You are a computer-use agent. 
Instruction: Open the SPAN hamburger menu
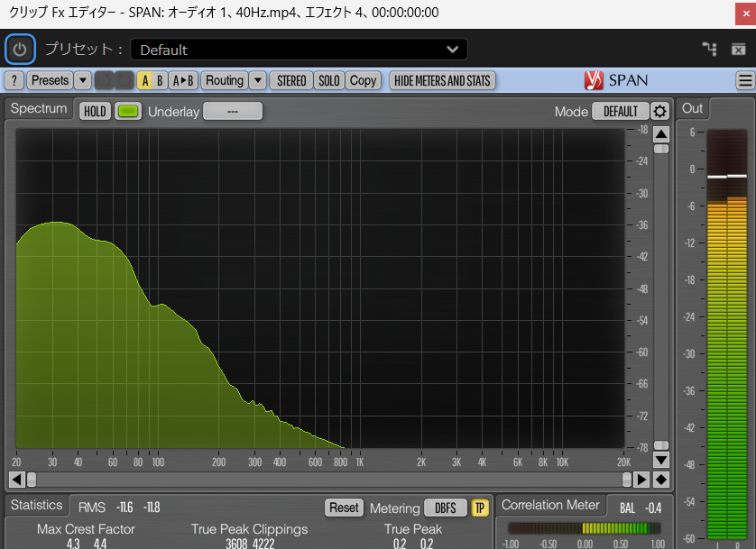point(745,80)
